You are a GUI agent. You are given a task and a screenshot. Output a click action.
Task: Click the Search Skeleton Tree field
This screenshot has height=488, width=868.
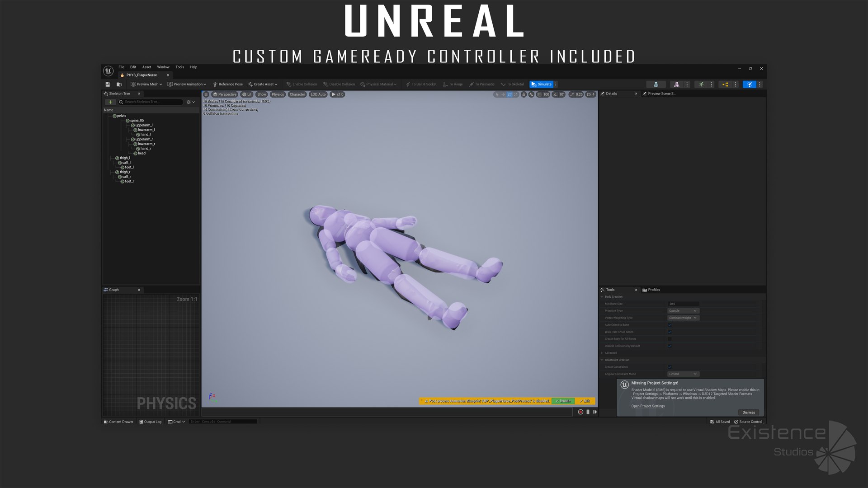click(x=151, y=102)
